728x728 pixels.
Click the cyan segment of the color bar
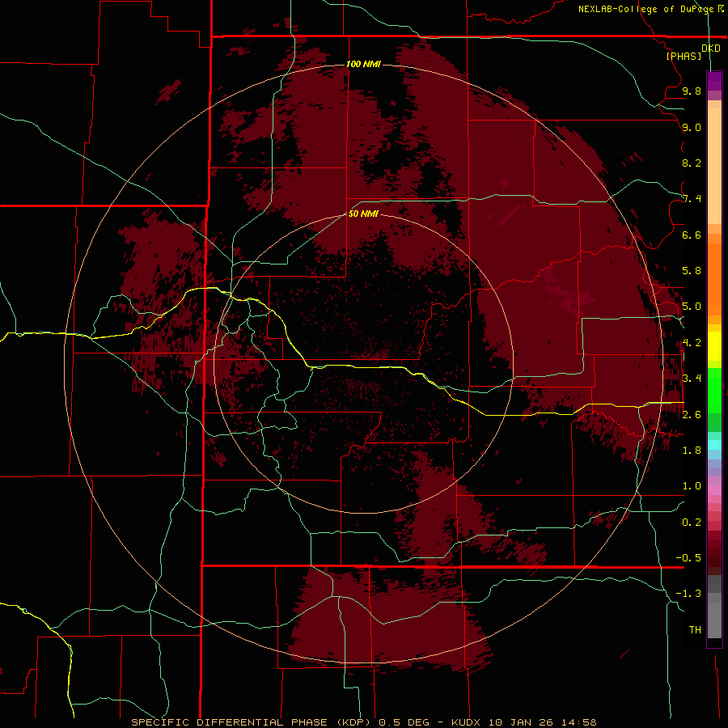(x=714, y=444)
